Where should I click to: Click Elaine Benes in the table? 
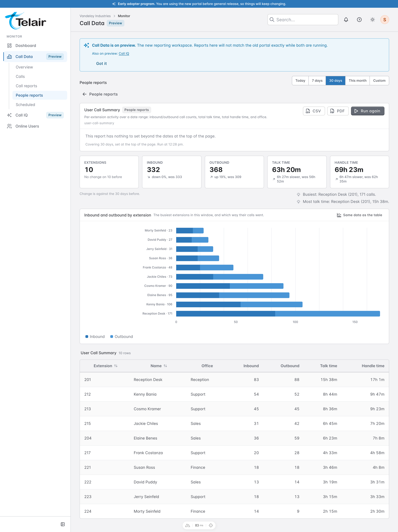point(145,438)
